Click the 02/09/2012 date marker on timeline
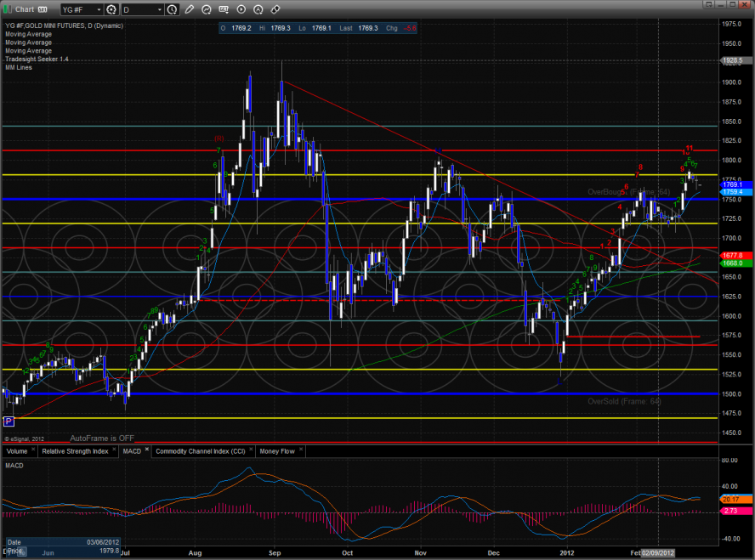This screenshot has width=755, height=560. (x=658, y=552)
